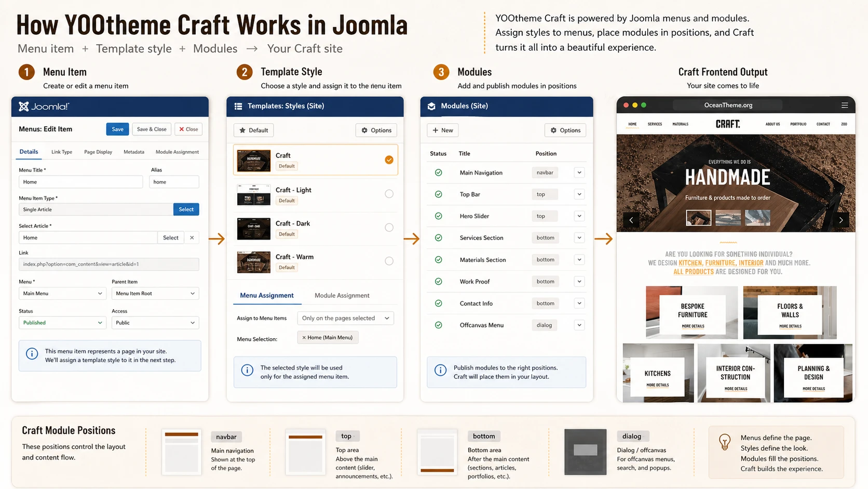Open the Access dropdown showing Public
Viewport: 868px width, 489px height.
tap(155, 323)
